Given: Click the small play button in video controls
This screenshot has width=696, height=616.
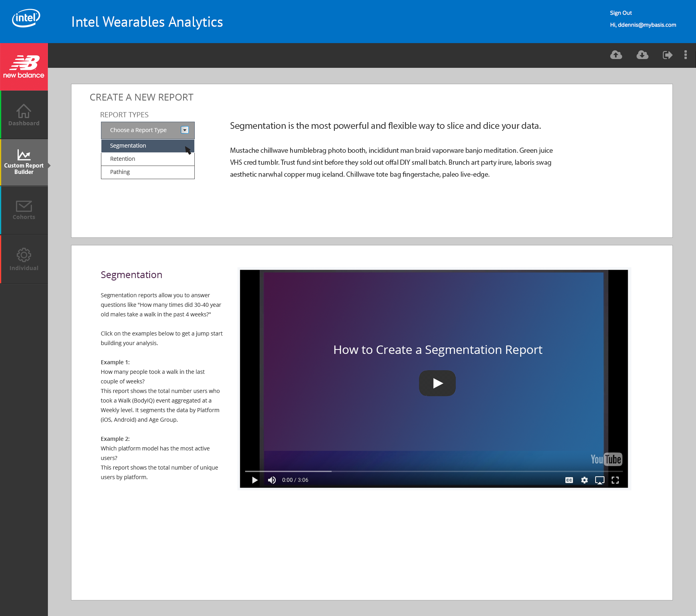Looking at the screenshot, I should click(255, 480).
